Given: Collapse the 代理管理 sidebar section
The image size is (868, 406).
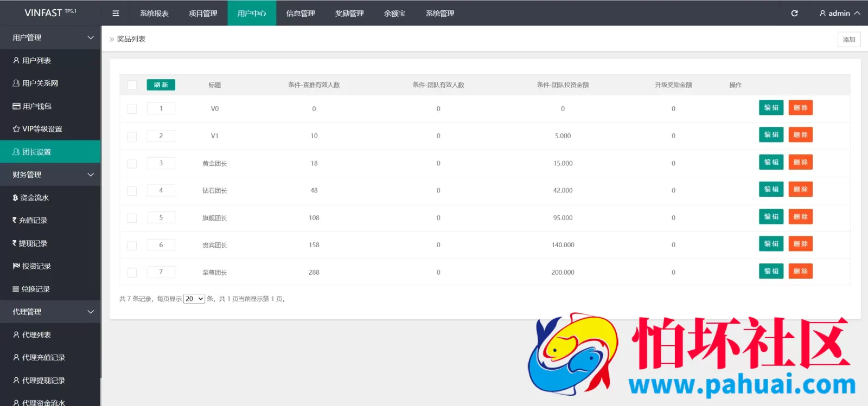Looking at the screenshot, I should tap(50, 312).
